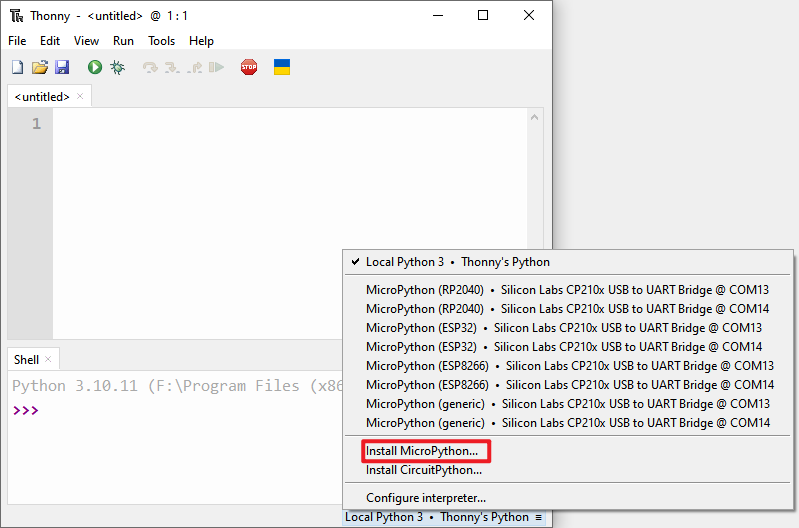The width and height of the screenshot is (799, 528).
Task: Click Install MicroPython... menu entry
Action: pos(568,451)
